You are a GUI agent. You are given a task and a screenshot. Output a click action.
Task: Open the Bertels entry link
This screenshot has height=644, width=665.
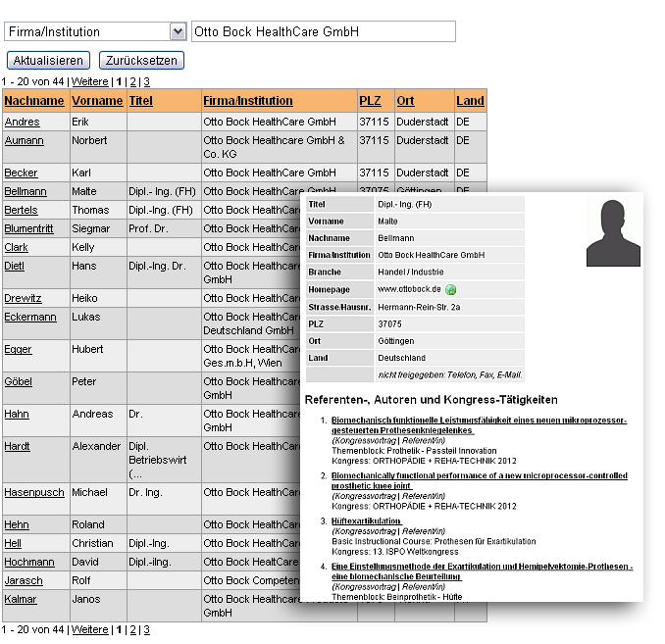[x=21, y=210]
